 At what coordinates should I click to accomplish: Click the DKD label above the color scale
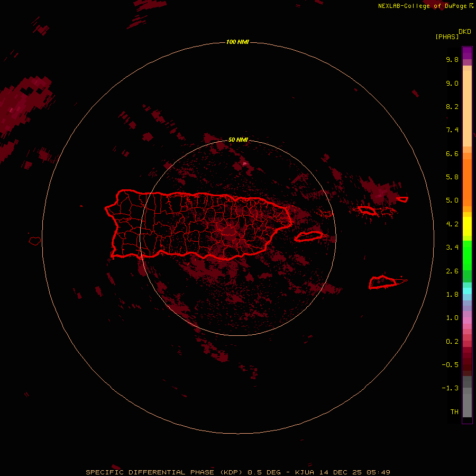[x=465, y=31]
